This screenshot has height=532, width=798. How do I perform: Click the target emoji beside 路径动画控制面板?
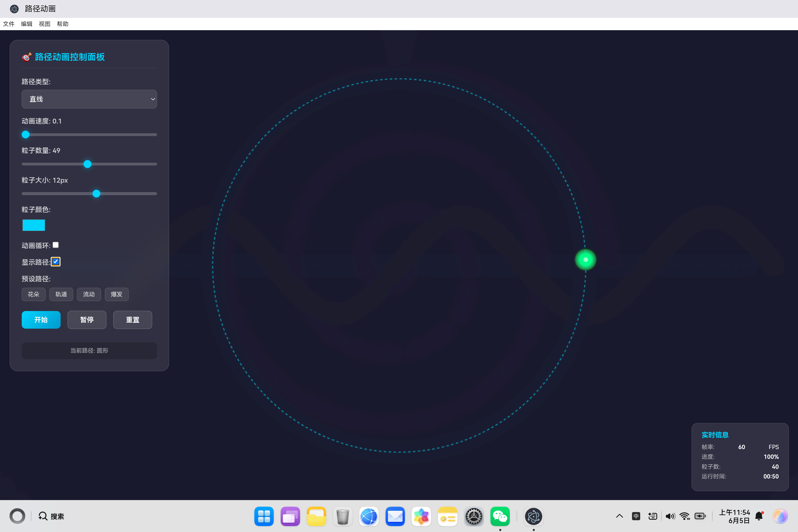coord(27,57)
